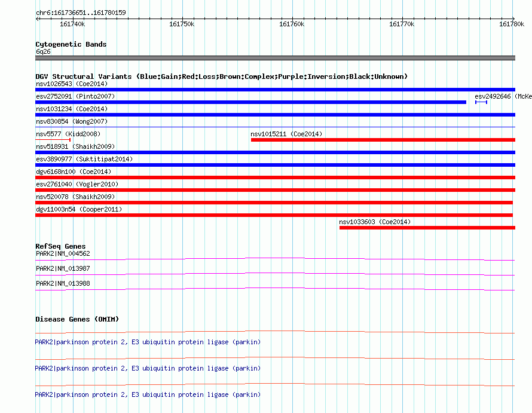Click the blue bar under nsv1026543

tap(275, 90)
